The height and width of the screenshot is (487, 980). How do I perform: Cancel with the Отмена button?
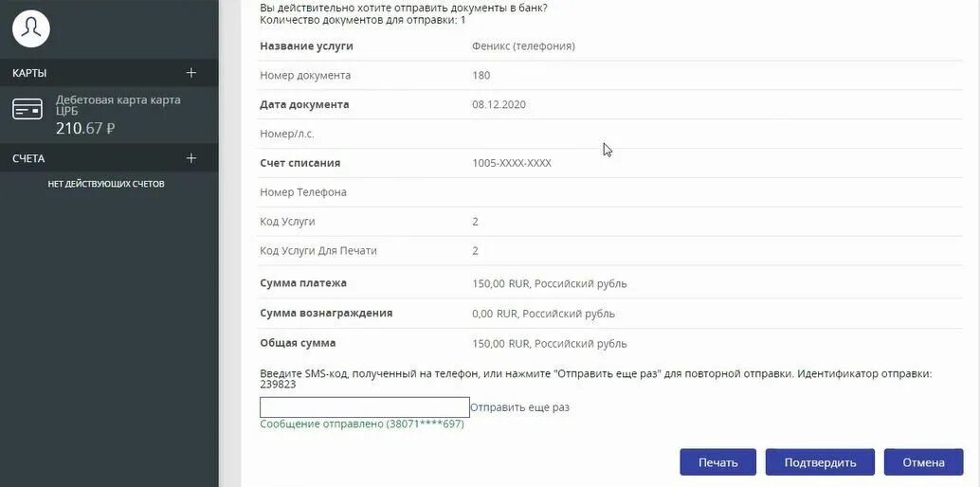(924, 462)
